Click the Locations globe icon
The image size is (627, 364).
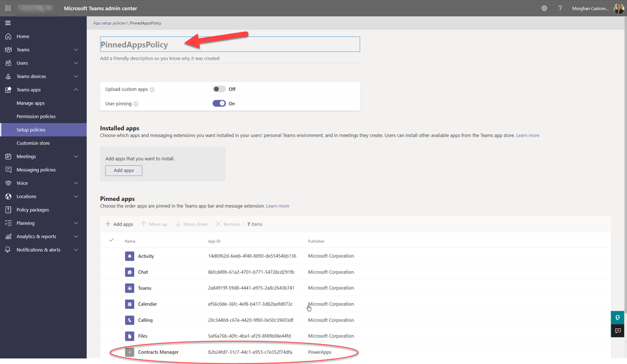8,196
